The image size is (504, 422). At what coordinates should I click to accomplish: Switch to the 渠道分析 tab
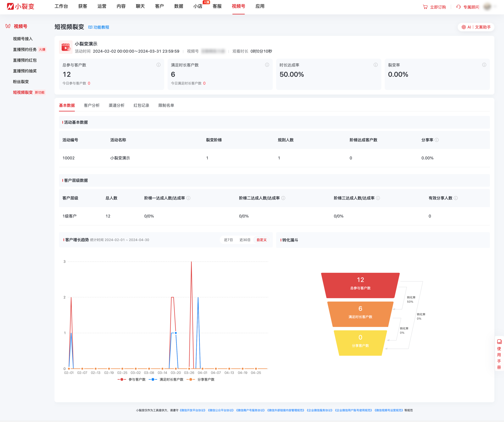pyautogui.click(x=117, y=105)
